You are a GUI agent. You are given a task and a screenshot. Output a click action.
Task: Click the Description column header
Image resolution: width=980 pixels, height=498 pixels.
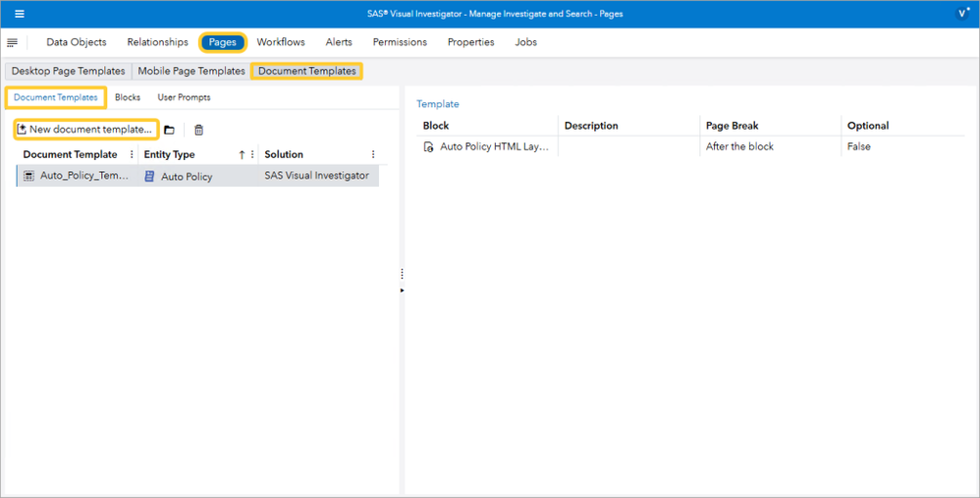591,126
